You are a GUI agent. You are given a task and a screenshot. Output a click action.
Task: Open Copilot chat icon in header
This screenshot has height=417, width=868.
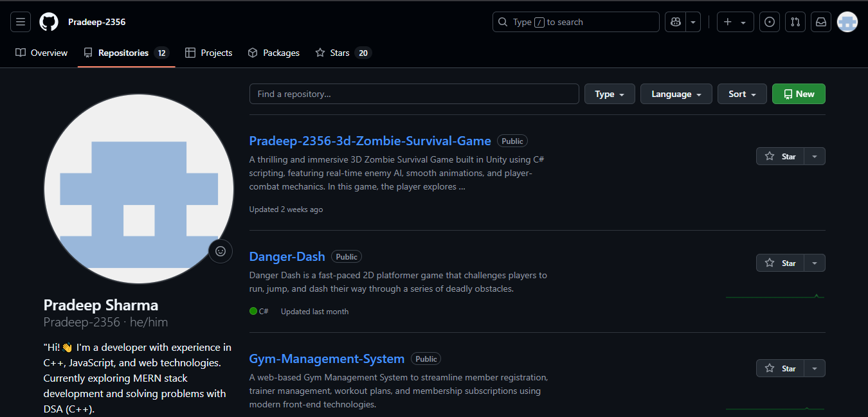[x=676, y=22]
